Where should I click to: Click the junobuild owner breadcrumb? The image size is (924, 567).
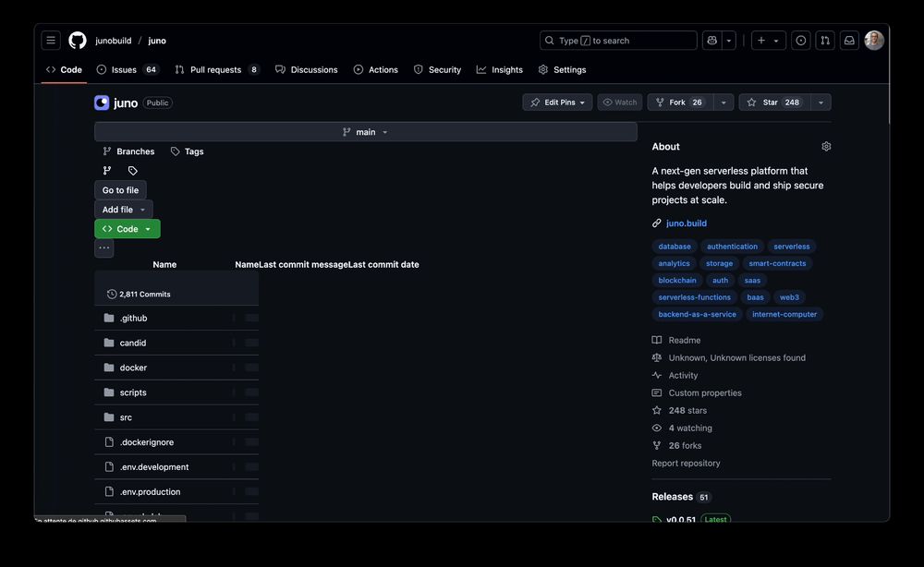coord(113,41)
